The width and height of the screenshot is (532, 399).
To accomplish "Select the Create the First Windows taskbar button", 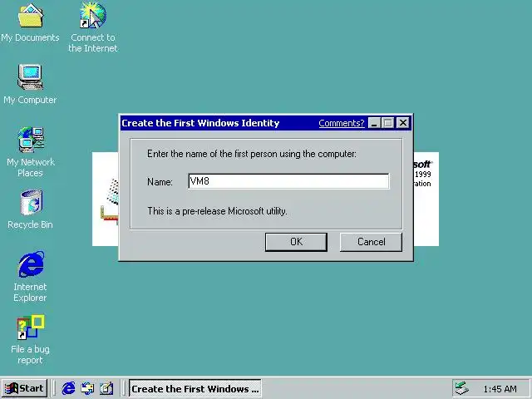I will point(195,388).
